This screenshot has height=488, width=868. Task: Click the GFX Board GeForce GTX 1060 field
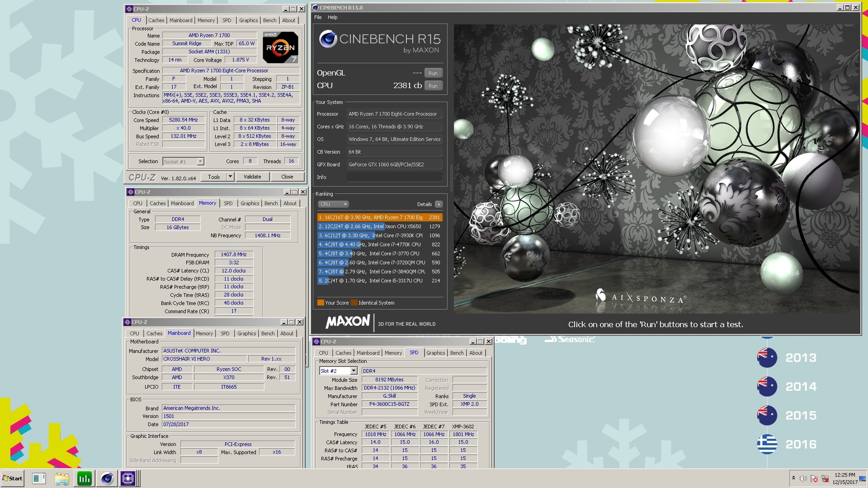394,164
